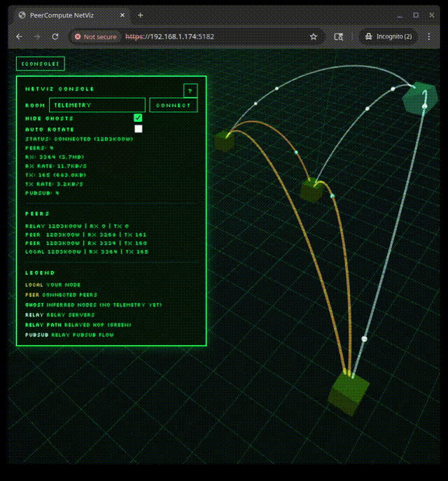Click the browser back arrow
Viewport: 448px width, 481px height.
coord(20,37)
